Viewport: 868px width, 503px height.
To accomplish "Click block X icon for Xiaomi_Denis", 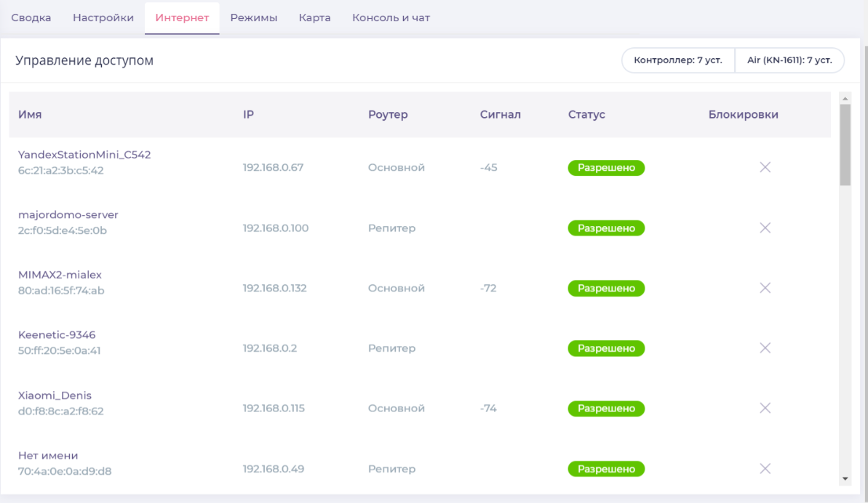I will coord(765,409).
